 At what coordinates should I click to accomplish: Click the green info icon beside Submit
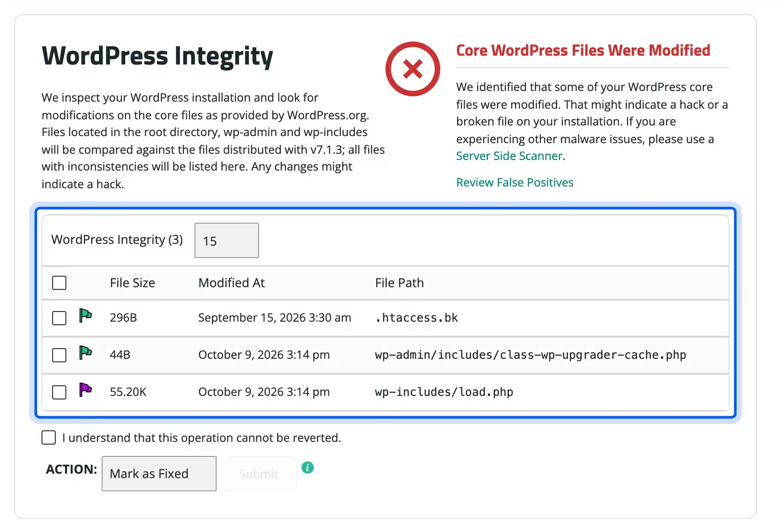[x=308, y=467]
